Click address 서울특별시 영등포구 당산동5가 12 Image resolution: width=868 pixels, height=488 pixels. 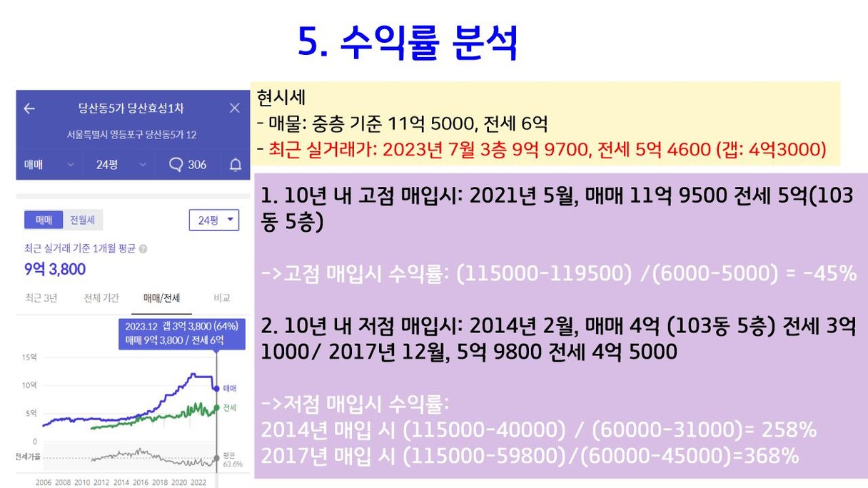[x=132, y=135]
